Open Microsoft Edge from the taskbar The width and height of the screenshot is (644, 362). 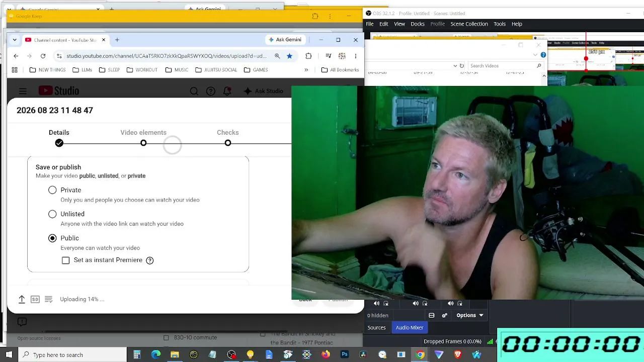tap(156, 354)
